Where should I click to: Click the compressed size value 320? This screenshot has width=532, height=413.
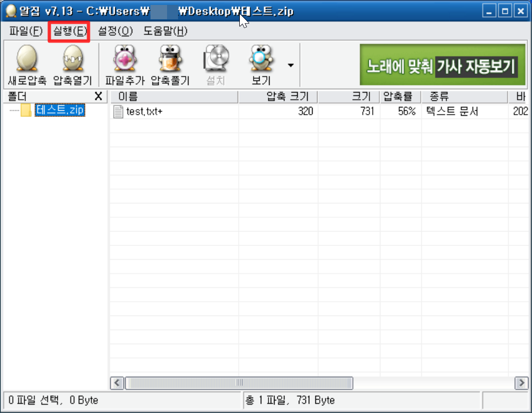click(x=305, y=111)
